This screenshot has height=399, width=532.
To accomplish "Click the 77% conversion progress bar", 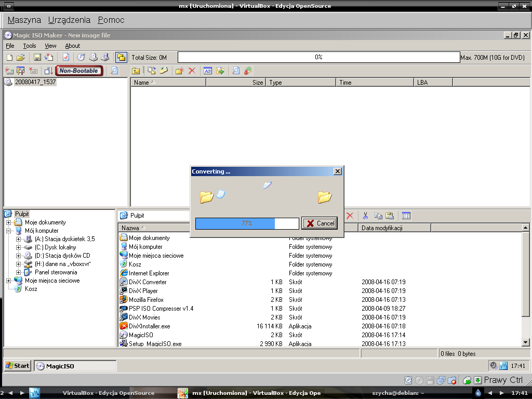I will (247, 223).
